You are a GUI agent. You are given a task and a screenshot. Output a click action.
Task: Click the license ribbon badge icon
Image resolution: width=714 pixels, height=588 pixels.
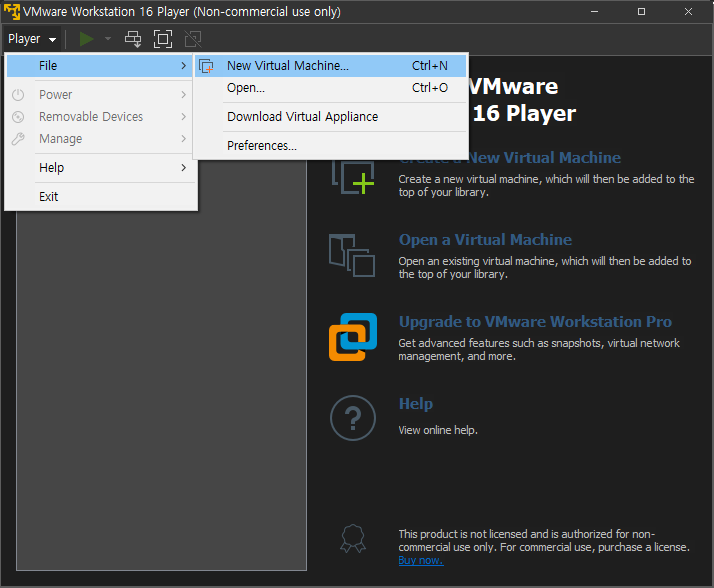coord(353,538)
